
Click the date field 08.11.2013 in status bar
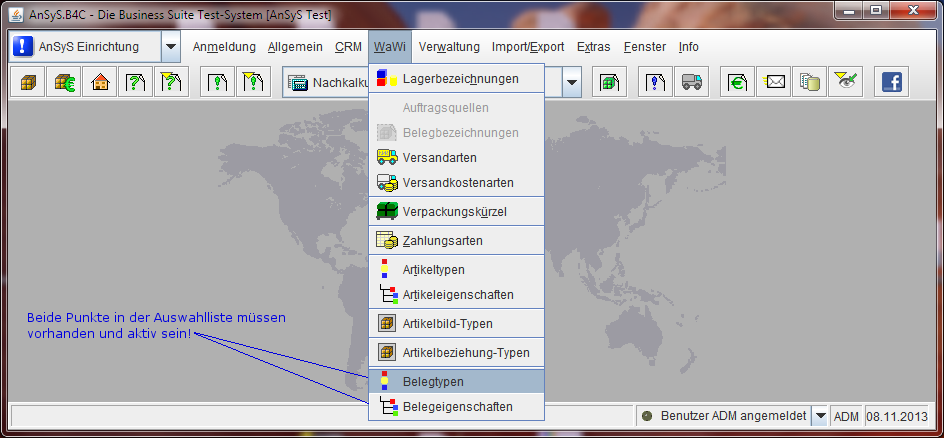tap(897, 415)
